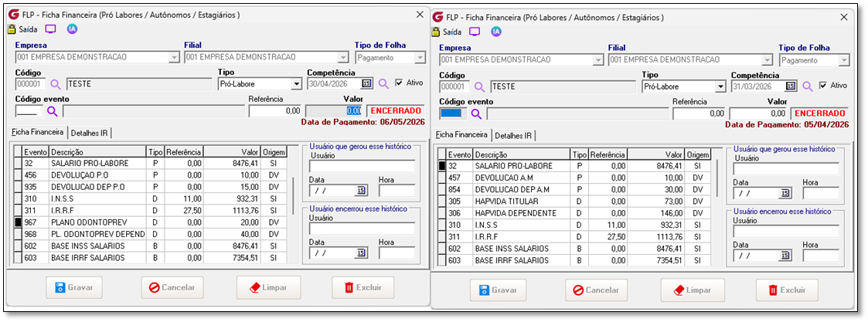Click value 1113,76 in left grid
Image resolution: width=868 pixels, height=322 pixels.
[x=245, y=210]
